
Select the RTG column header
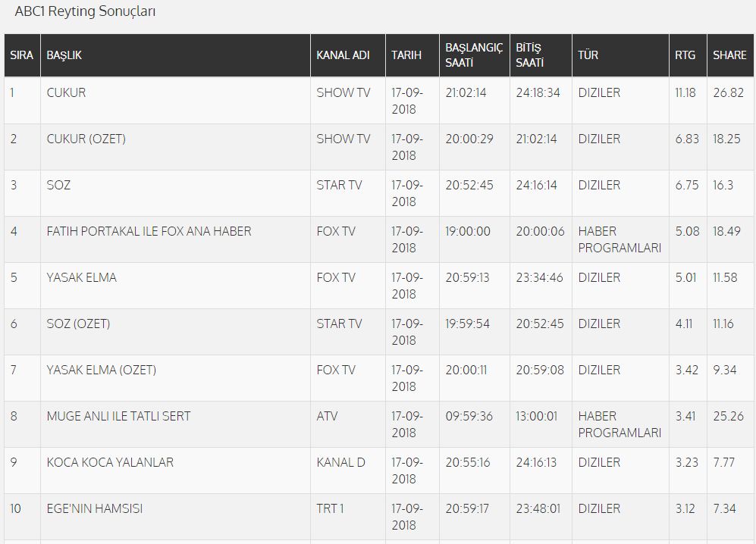pos(688,55)
